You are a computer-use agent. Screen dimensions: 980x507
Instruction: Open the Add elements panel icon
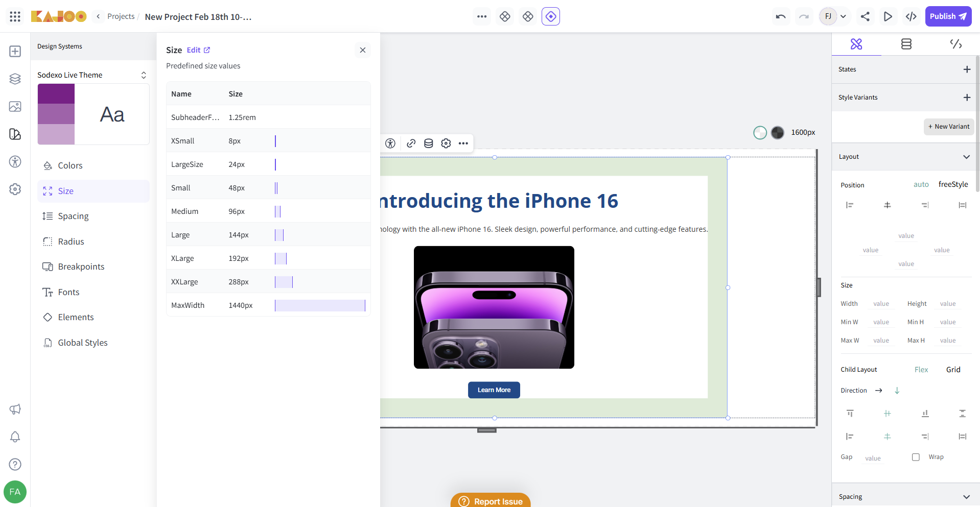coord(15,51)
